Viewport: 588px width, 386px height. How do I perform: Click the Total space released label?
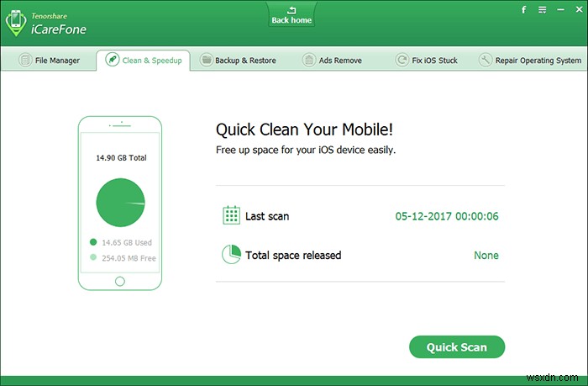293,256
